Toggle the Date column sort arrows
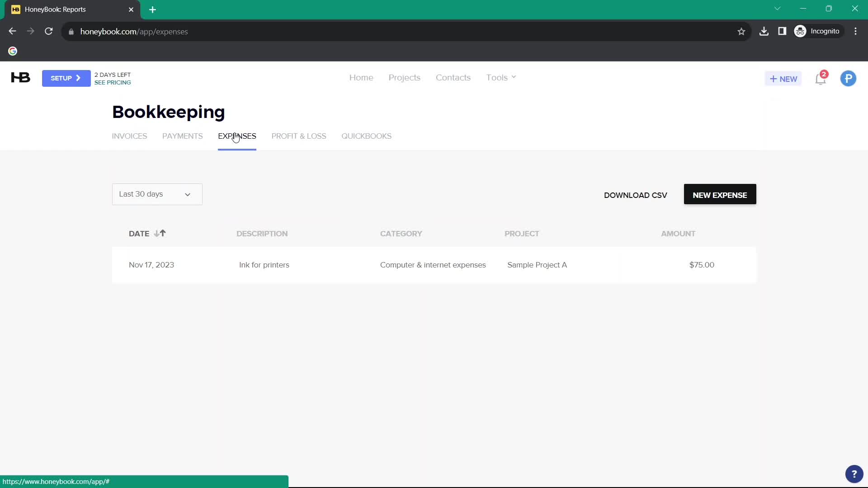 coord(160,234)
